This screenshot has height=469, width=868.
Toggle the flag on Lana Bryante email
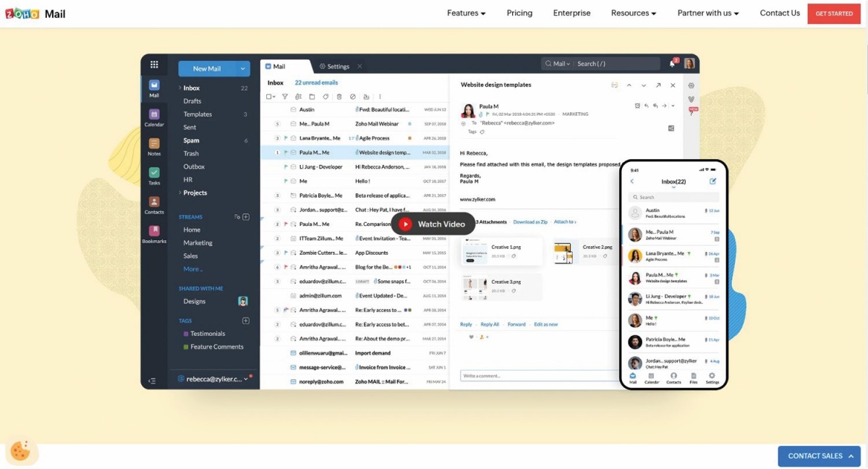286,138
